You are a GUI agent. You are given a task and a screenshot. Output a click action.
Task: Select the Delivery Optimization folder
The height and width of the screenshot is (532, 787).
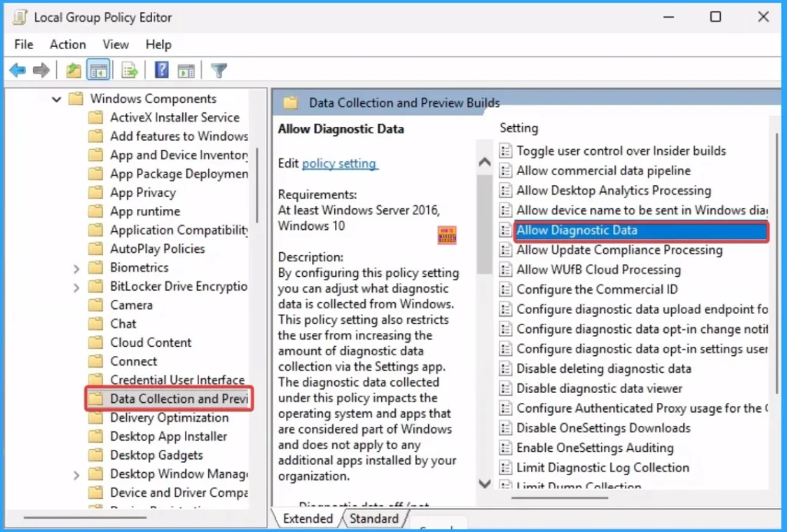point(169,417)
